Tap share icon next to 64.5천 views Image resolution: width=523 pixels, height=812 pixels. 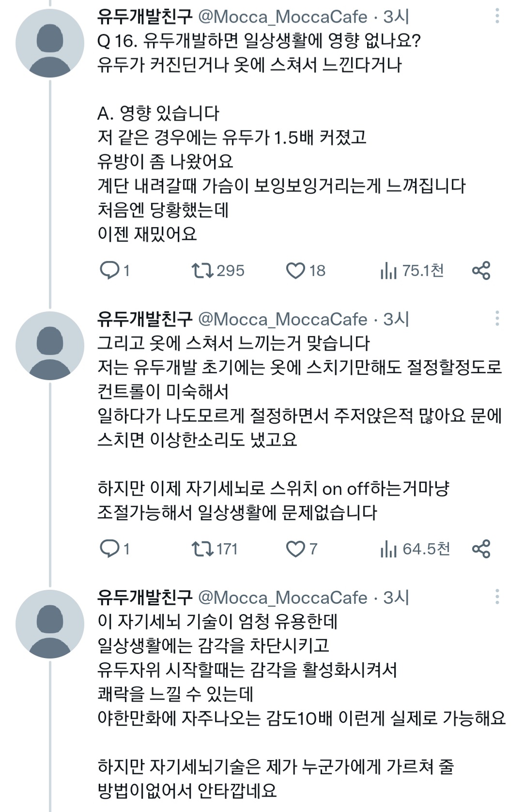coord(481,549)
